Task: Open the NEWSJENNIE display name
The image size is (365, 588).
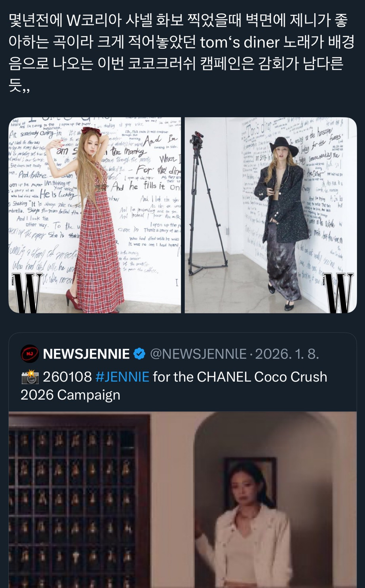Action: pyautogui.click(x=86, y=354)
